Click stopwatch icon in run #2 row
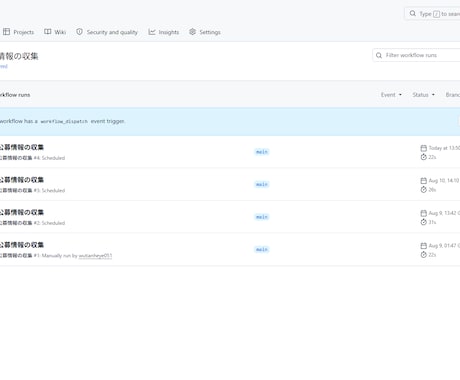The image size is (460, 380). [423, 222]
